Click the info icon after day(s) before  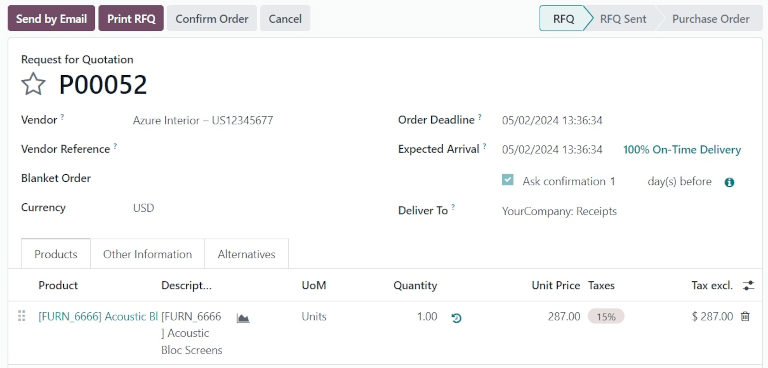[x=729, y=182]
